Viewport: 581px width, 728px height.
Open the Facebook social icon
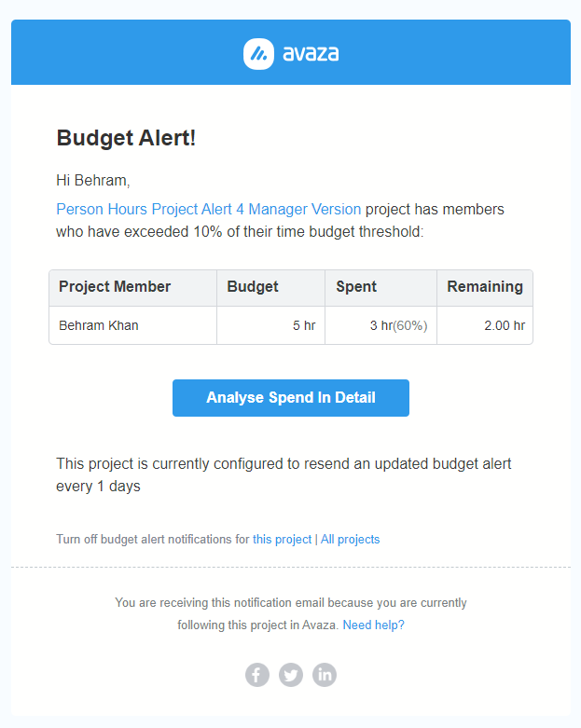click(257, 675)
